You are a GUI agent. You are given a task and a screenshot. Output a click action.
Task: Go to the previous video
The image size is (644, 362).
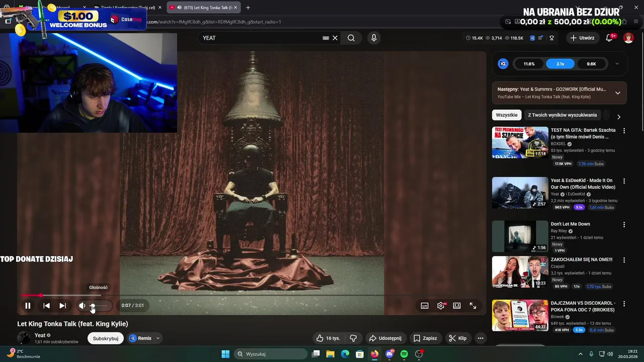coord(46,306)
